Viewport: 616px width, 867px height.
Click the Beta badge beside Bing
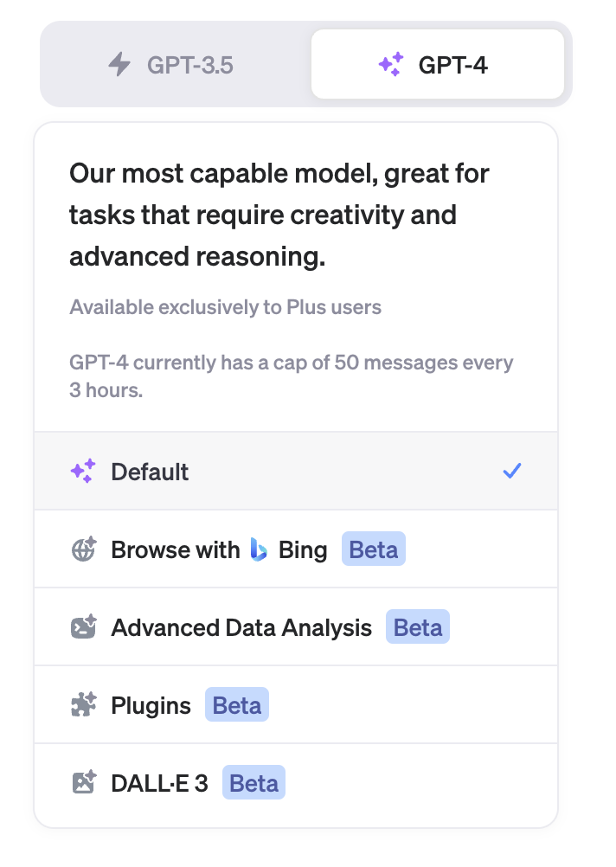(374, 549)
